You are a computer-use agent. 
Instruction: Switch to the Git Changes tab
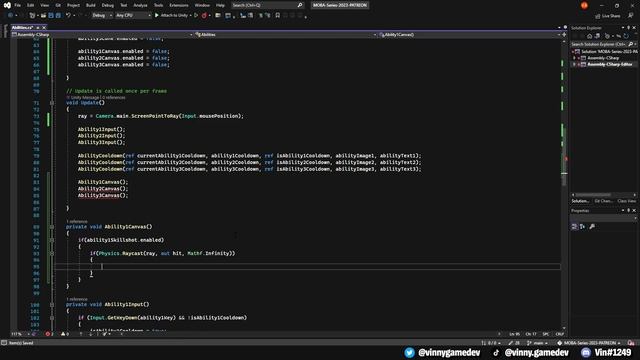click(603, 201)
